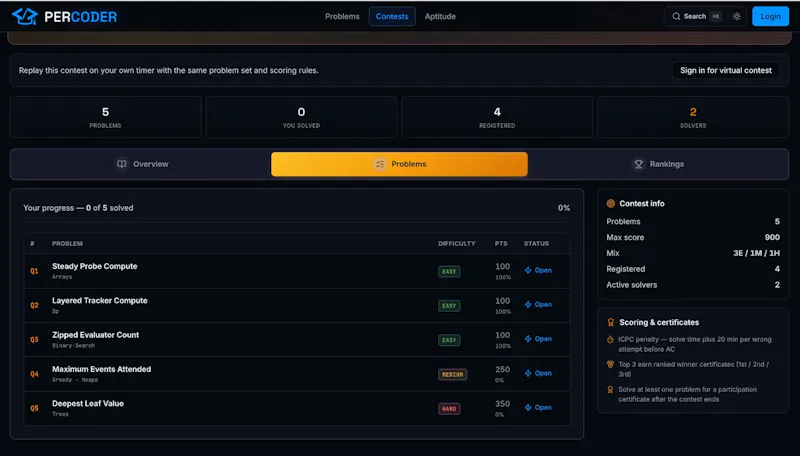
Task: Click the Max score value 900
Action: (x=772, y=237)
